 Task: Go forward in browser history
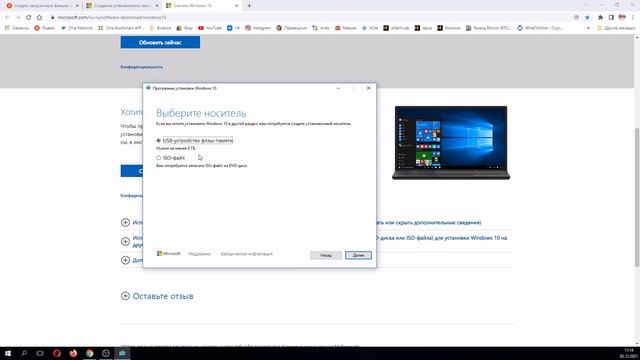[x=18, y=18]
